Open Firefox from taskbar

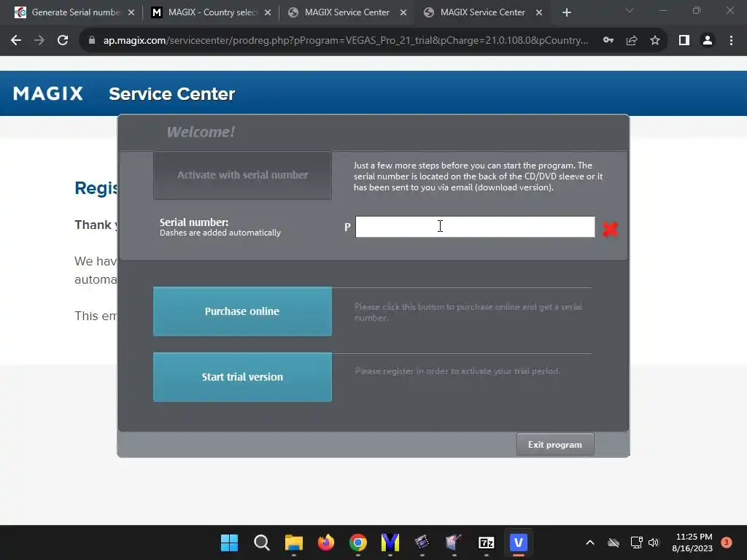326,542
